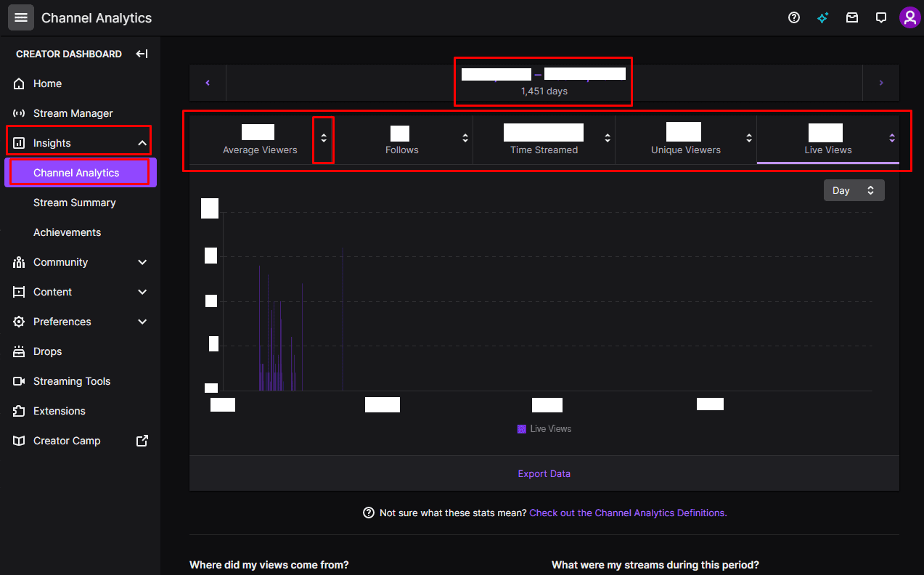Click the Extensions puzzle icon
This screenshot has width=924, height=575.
pos(19,411)
